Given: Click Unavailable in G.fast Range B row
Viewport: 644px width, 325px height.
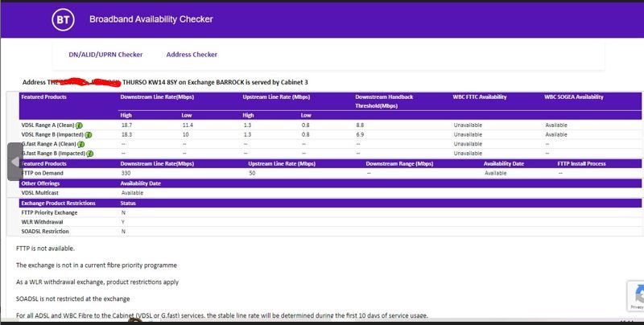Looking at the screenshot, I should click(x=468, y=154).
